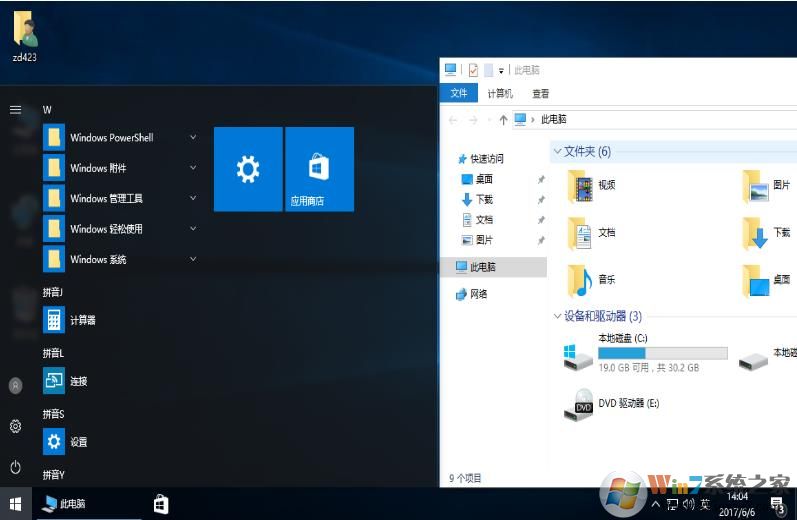The height and width of the screenshot is (520, 797).
Task: Select 桌面 in the navigation pane
Action: [477, 179]
